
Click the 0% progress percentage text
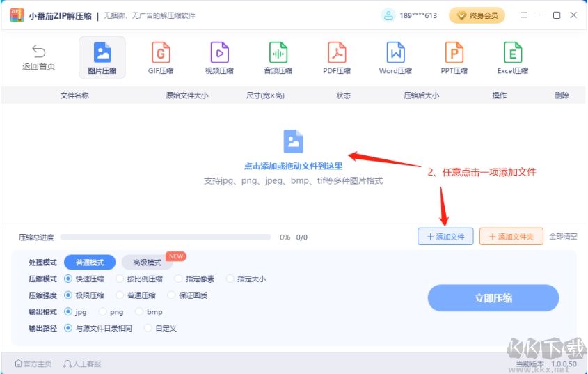pos(285,237)
